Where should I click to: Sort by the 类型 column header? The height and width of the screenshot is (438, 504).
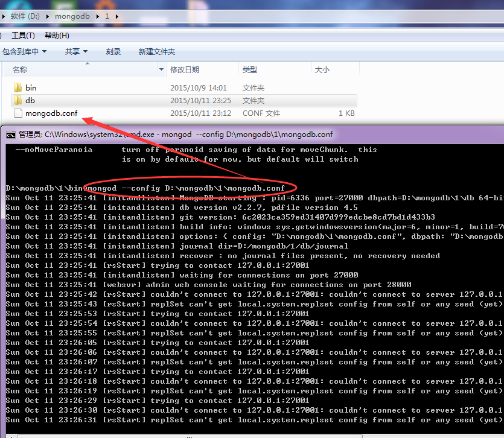tap(250, 70)
